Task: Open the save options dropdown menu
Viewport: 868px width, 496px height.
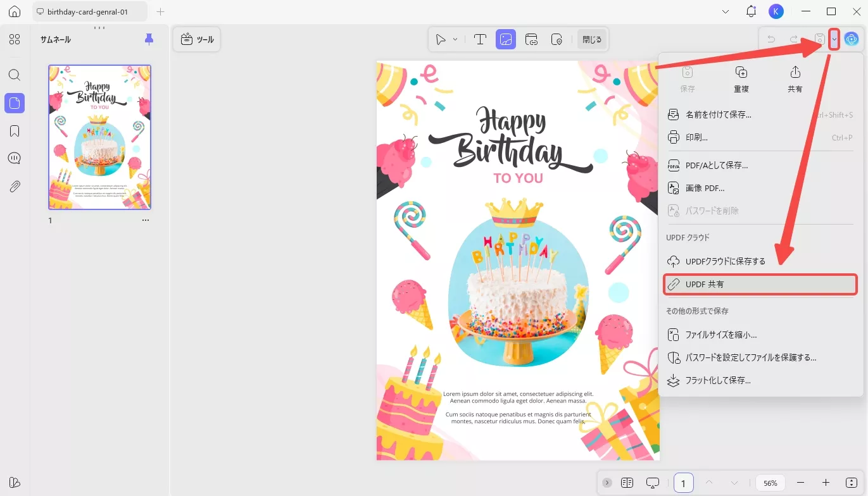Action: [834, 39]
